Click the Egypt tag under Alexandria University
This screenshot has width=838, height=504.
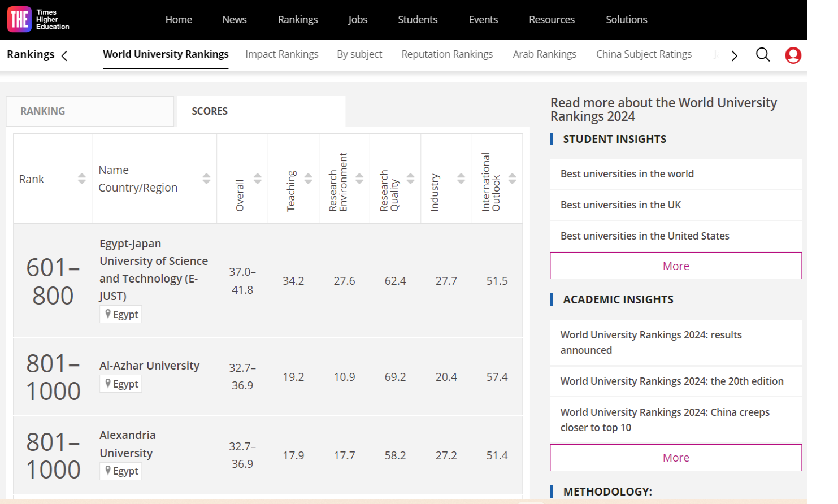pos(121,471)
